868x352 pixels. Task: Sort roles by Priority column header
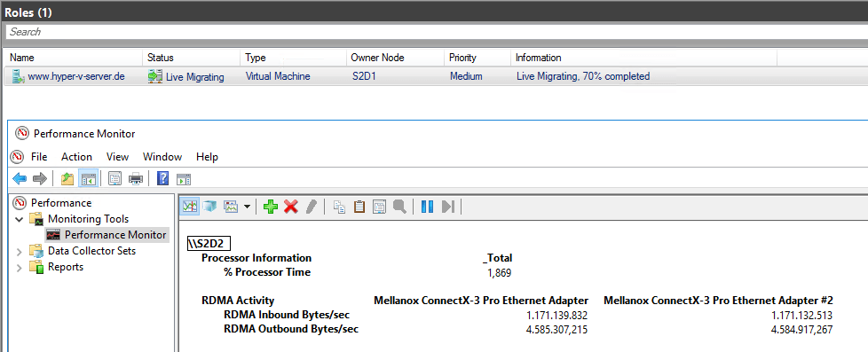point(477,58)
